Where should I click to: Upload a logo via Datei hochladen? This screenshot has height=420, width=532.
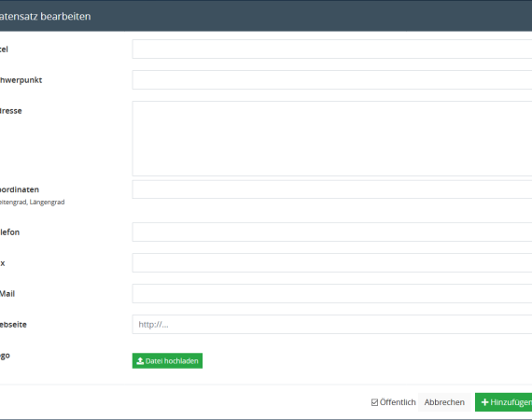coord(167,360)
